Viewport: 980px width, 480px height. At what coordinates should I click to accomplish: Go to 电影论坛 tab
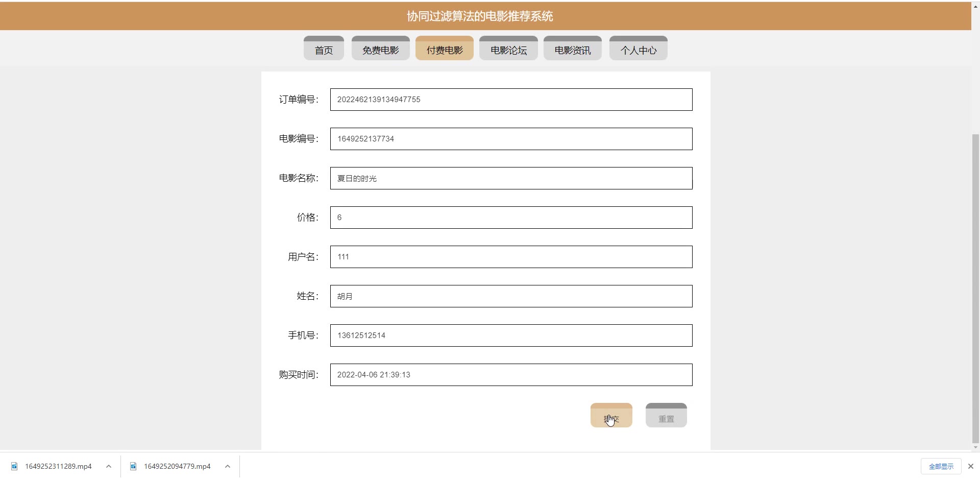[x=508, y=48]
